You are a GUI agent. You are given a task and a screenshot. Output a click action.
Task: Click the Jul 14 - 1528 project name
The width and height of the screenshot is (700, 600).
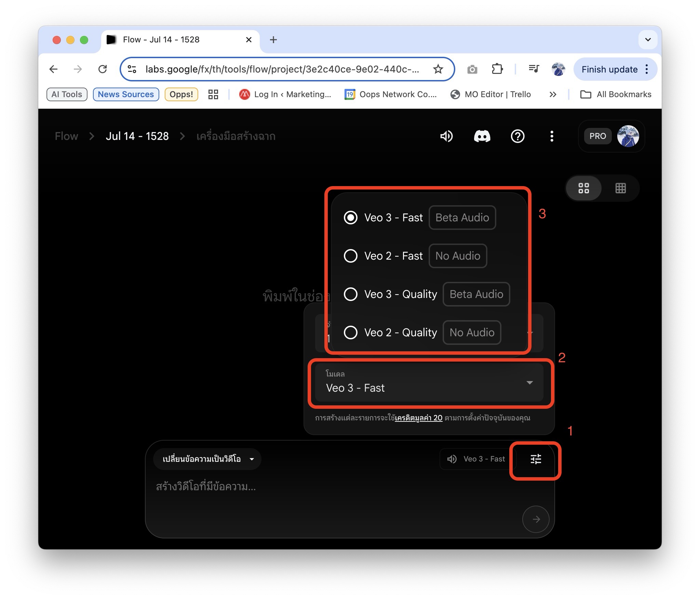[137, 136]
